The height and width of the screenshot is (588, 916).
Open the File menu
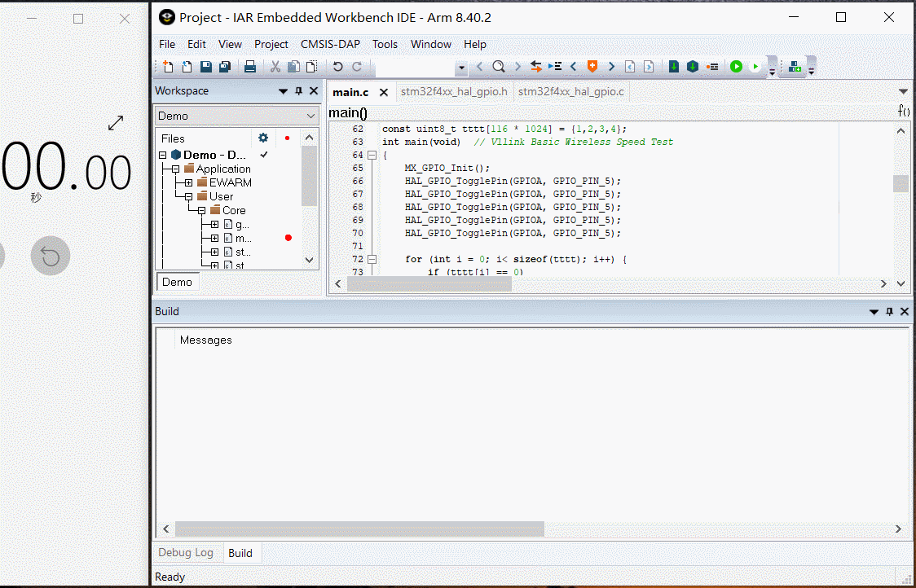pos(167,44)
